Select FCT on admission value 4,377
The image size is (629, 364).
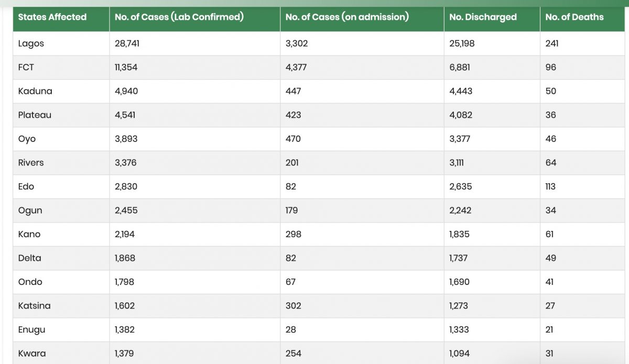296,68
